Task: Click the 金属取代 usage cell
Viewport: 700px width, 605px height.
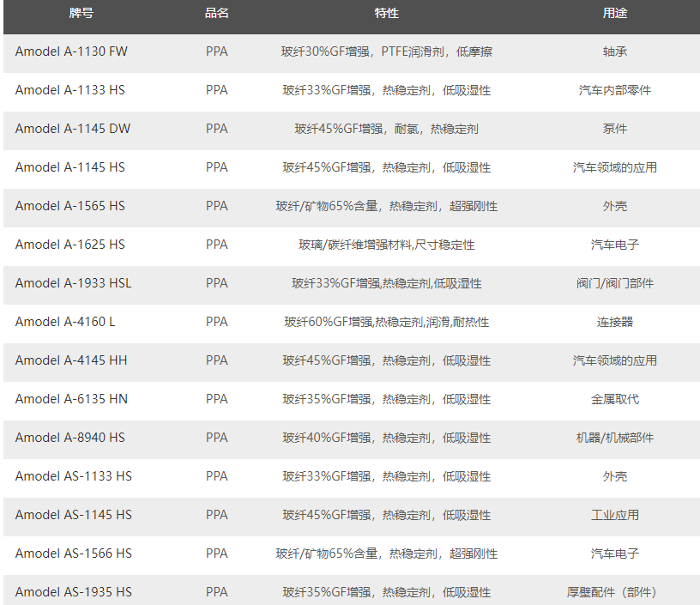Action: click(614, 399)
